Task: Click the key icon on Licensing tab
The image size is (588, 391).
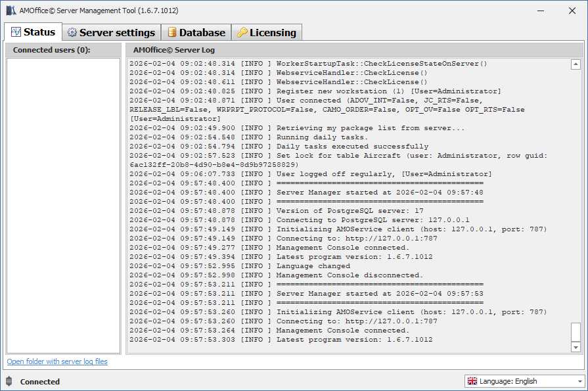Action: 242,33
